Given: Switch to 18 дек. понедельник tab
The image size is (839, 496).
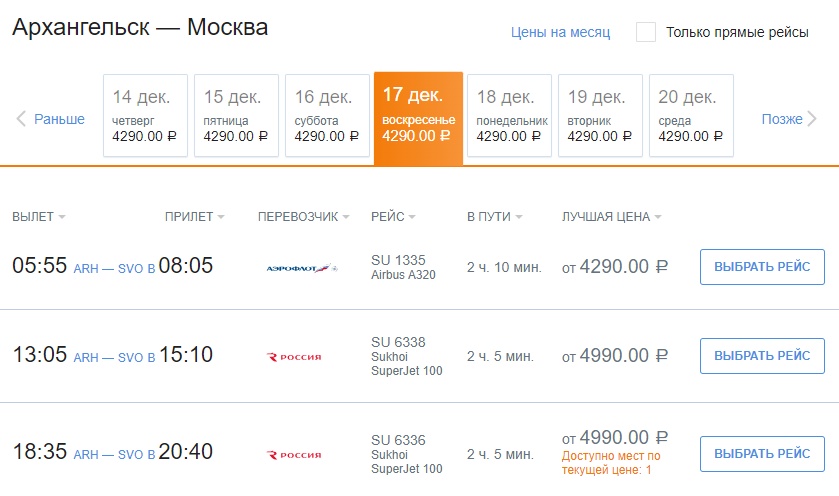Looking at the screenshot, I should click(509, 115).
